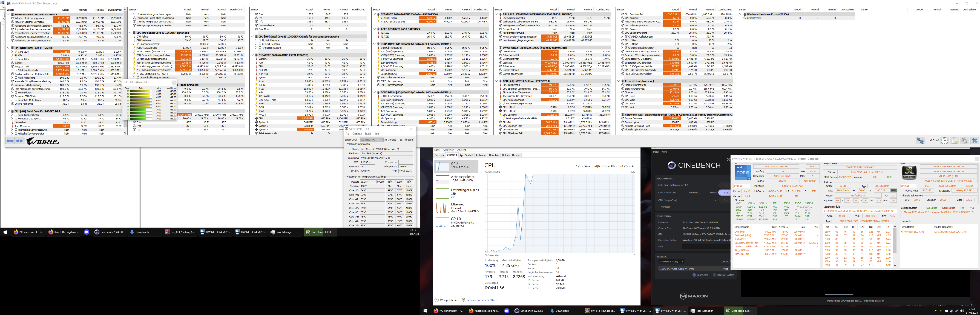This screenshot has width=980, height=315.
Task: Open the CPU (Multi Core) ranking dropdown in Cinebench
Action: click(x=671, y=261)
